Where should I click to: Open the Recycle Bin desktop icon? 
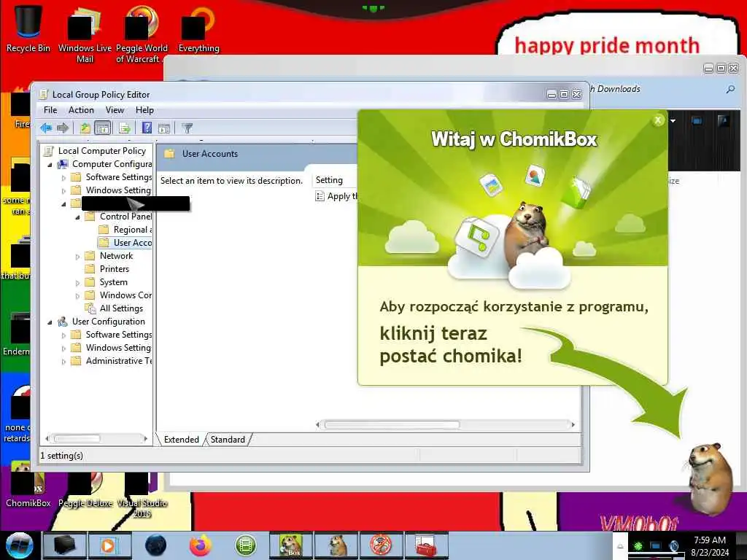[x=28, y=28]
